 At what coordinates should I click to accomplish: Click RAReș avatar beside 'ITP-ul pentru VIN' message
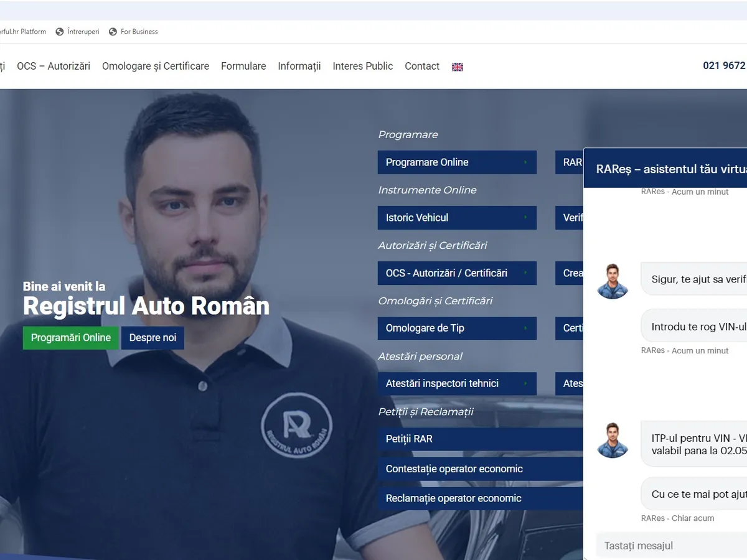point(613,441)
